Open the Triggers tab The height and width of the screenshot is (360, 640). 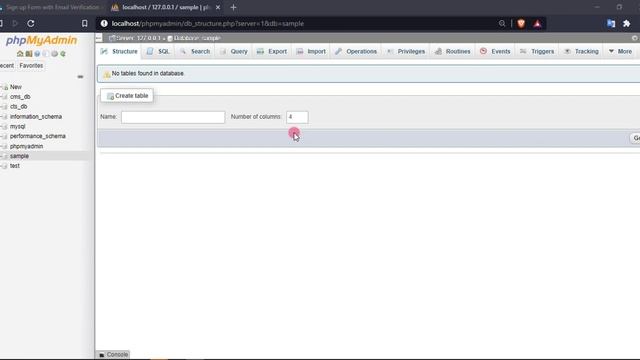537,51
